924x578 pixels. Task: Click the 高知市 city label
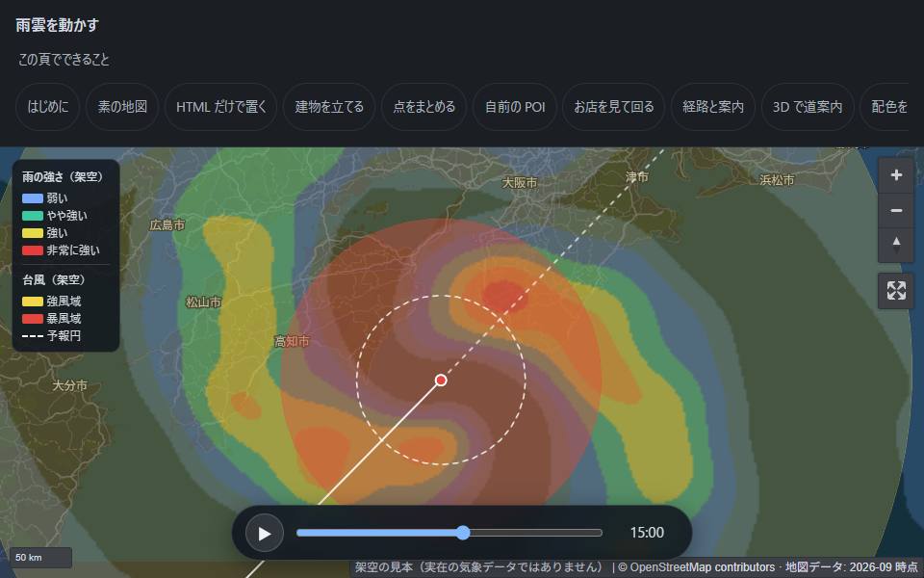tap(292, 341)
